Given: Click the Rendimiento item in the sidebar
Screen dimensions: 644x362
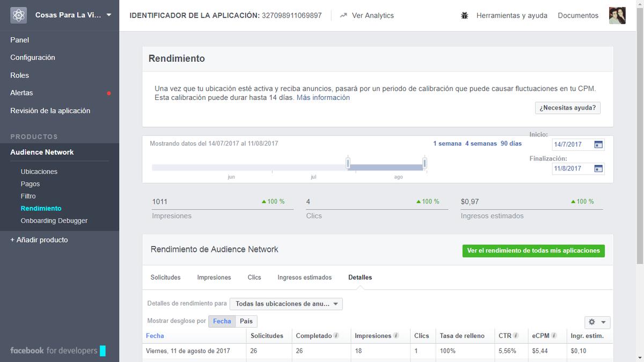Looking at the screenshot, I should [x=40, y=208].
